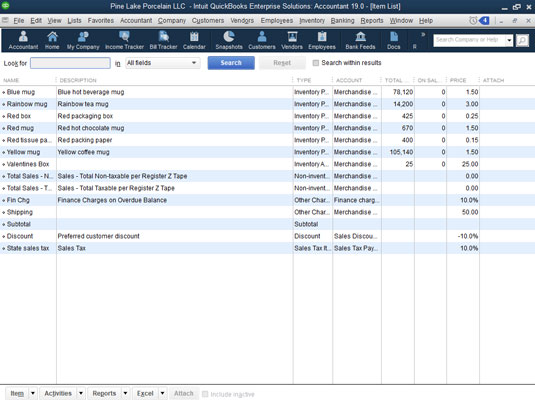Open the Accountant toolbar icon

tap(23, 40)
